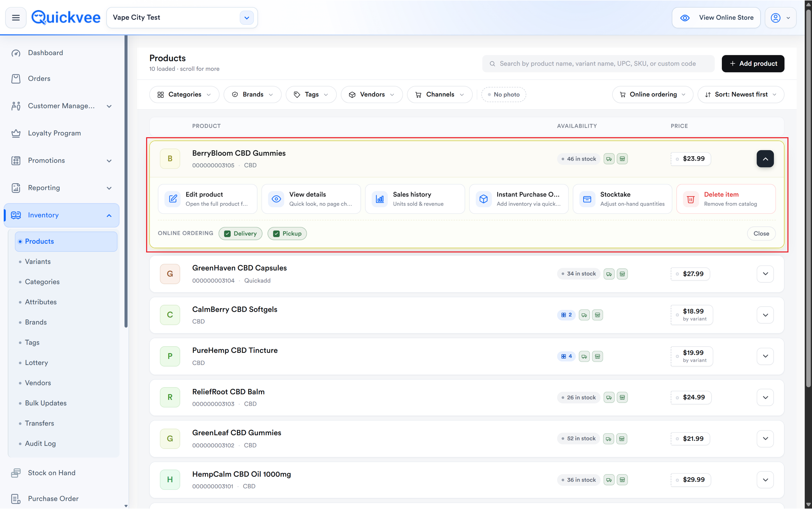Click the View details eye icon
The width and height of the screenshot is (812, 509).
(276, 199)
